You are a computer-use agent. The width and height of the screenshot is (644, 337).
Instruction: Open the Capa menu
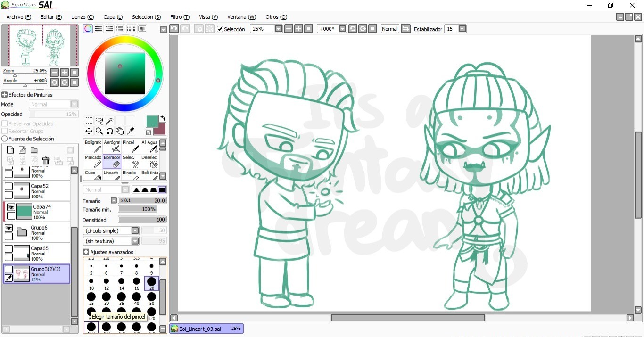tap(113, 17)
